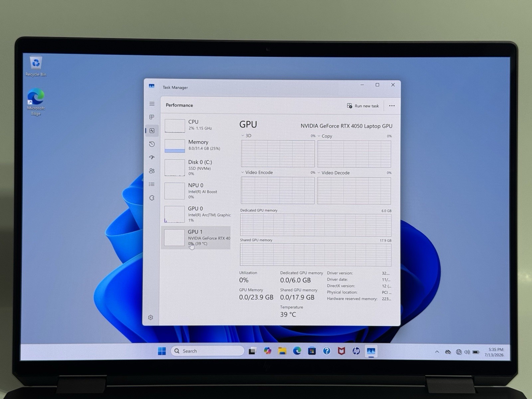Open File Explorer from the taskbar

point(282,351)
